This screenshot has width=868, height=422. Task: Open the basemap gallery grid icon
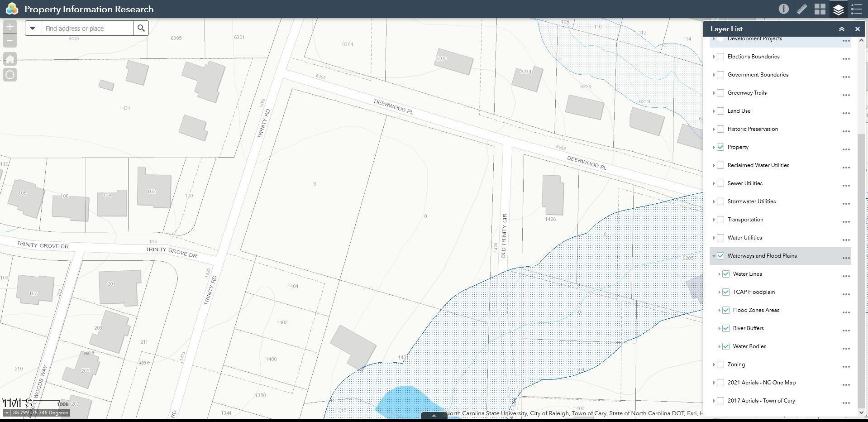click(x=820, y=9)
